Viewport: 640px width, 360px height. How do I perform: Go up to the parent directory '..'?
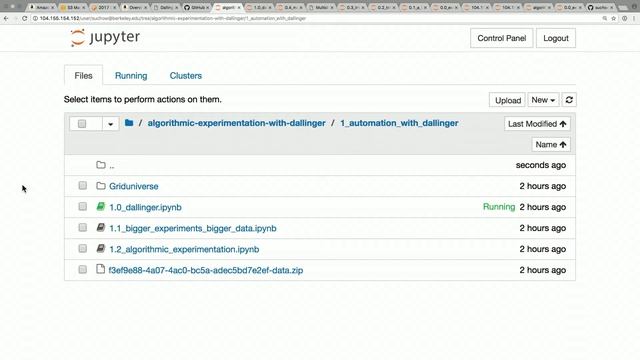pyautogui.click(x=111, y=166)
